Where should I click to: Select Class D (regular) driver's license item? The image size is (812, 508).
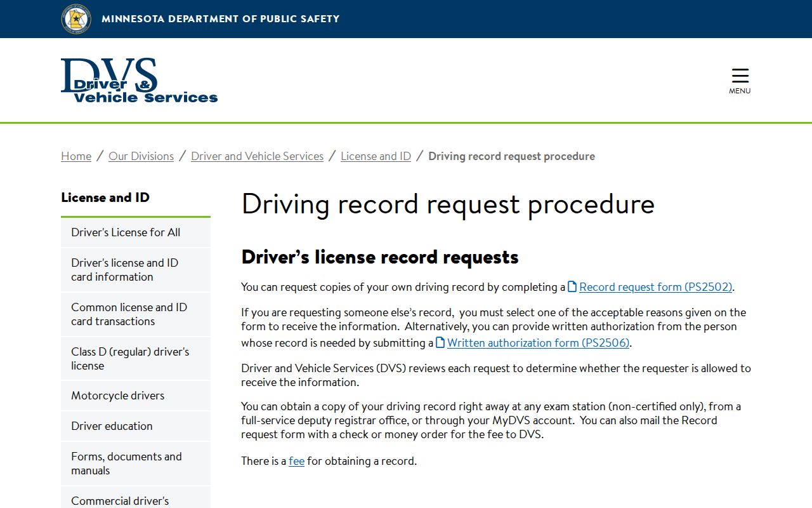click(136, 359)
